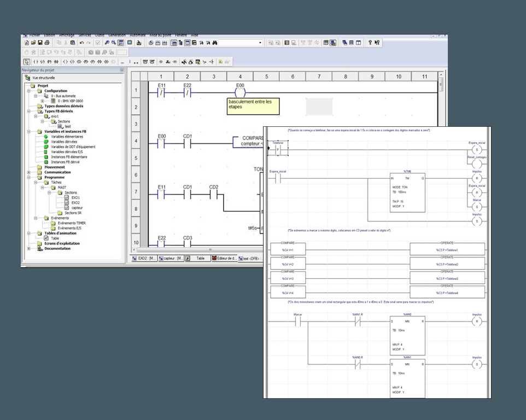Click the Open project folder icon
The image size is (526, 420).
tap(33, 43)
